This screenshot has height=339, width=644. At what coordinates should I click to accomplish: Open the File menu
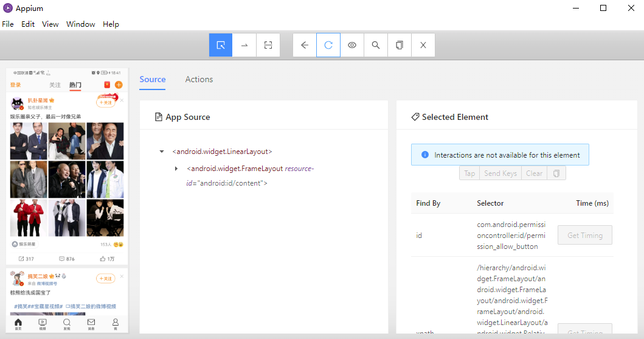[8, 24]
